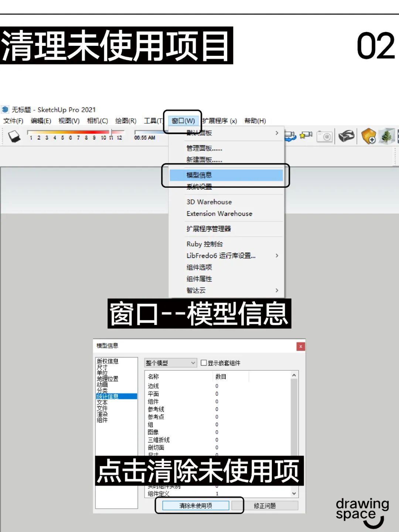Select 渲染 in model info list
399x532 pixels.
point(102,414)
